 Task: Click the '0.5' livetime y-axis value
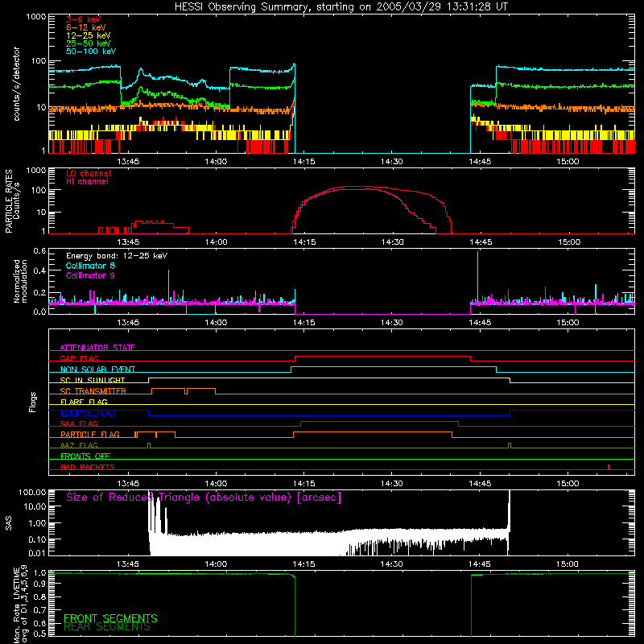39,634
